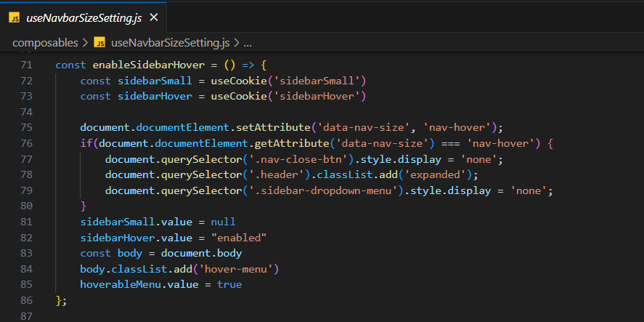
Task: Expand the breadcrumb ellipsis symbol item
Action: [x=247, y=42]
